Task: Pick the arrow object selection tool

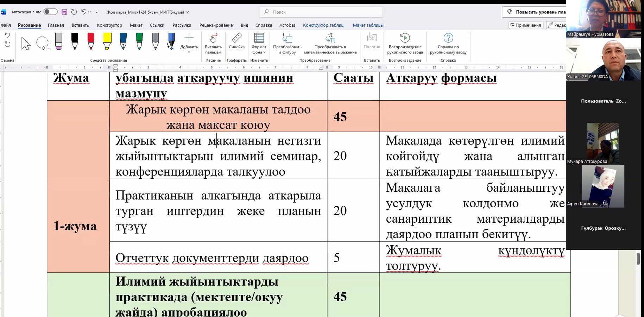Action: (26, 43)
